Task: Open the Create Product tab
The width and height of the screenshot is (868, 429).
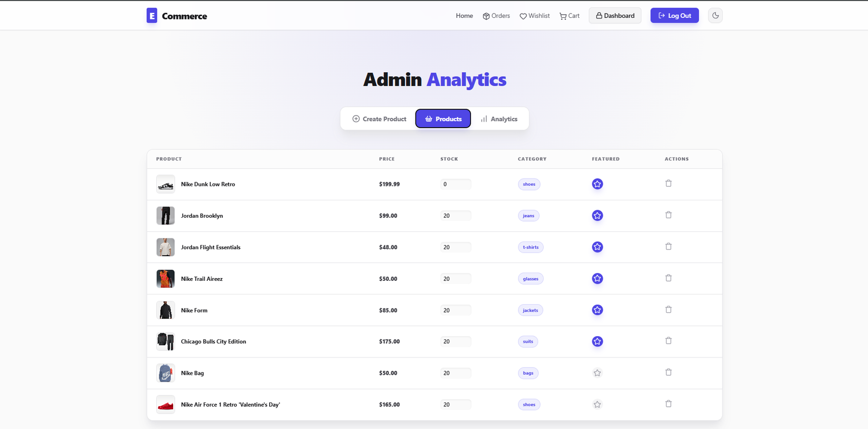Action: click(x=379, y=119)
